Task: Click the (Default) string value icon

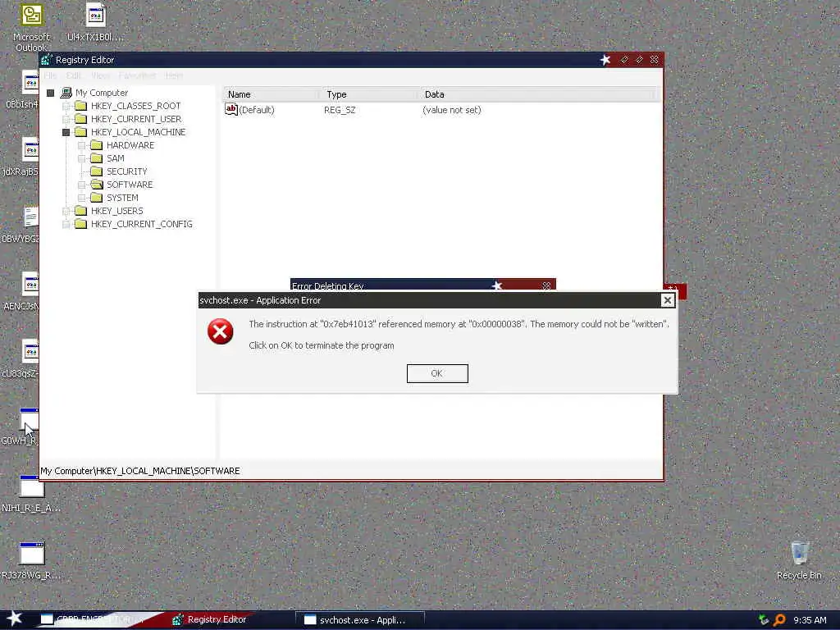Action: click(x=231, y=109)
